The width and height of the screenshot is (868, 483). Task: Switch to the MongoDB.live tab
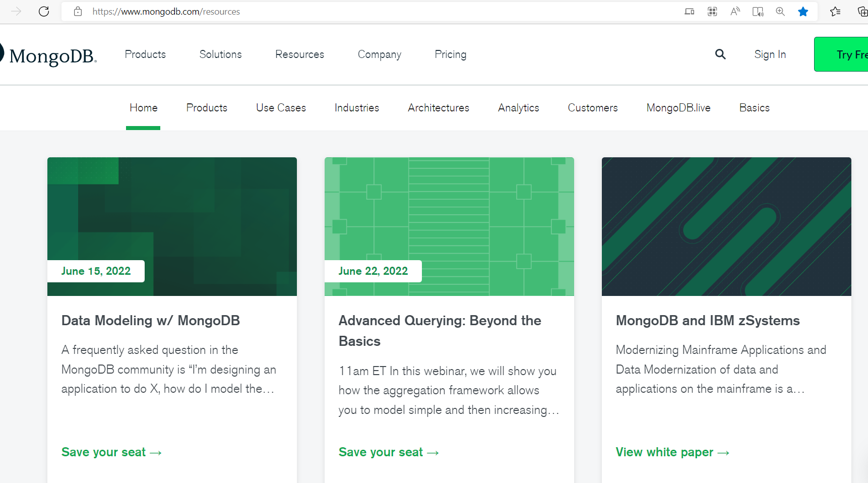click(678, 108)
